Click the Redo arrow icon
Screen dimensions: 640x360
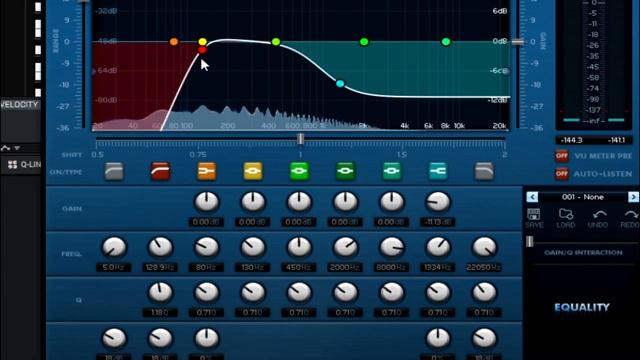(631, 215)
